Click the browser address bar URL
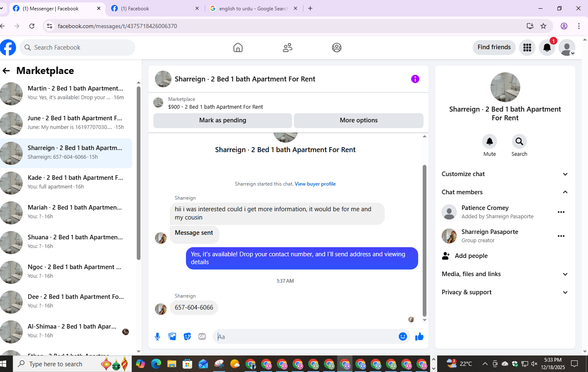Screen dimensions: 588x372 point(117,26)
